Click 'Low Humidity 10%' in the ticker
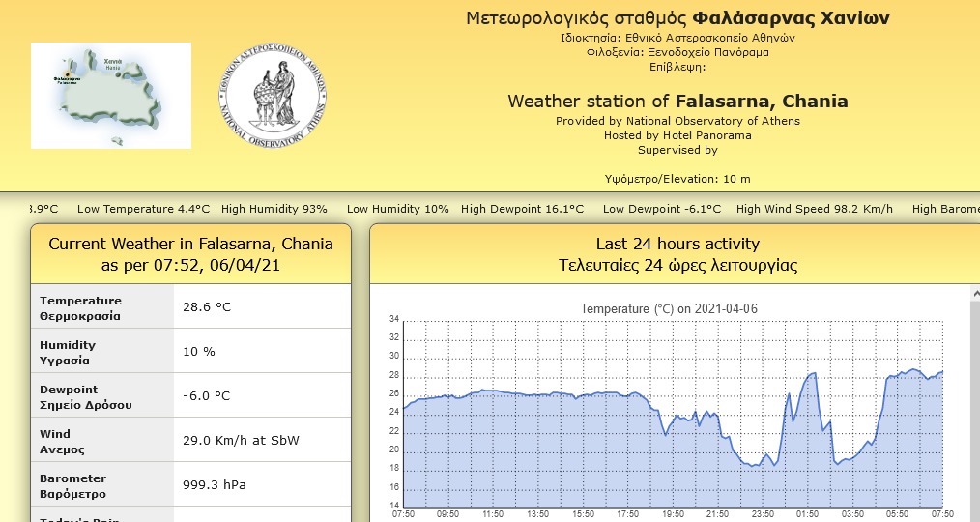Image resolution: width=980 pixels, height=522 pixels. coord(397,209)
